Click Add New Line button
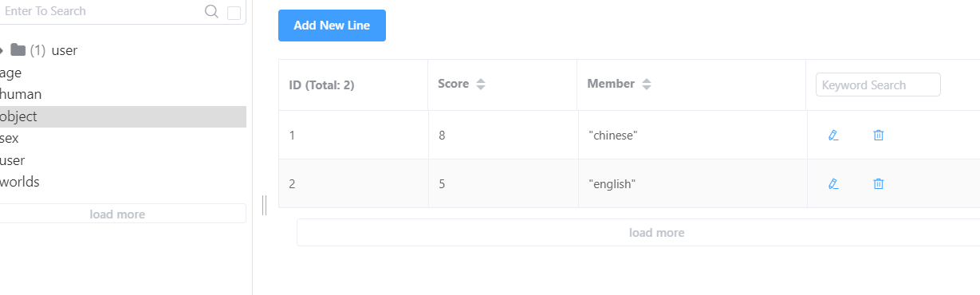The width and height of the screenshot is (980, 295). point(332,26)
